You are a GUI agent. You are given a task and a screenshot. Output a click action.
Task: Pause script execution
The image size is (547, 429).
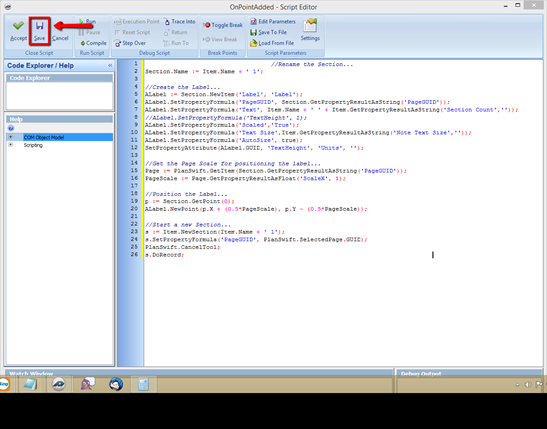point(89,32)
